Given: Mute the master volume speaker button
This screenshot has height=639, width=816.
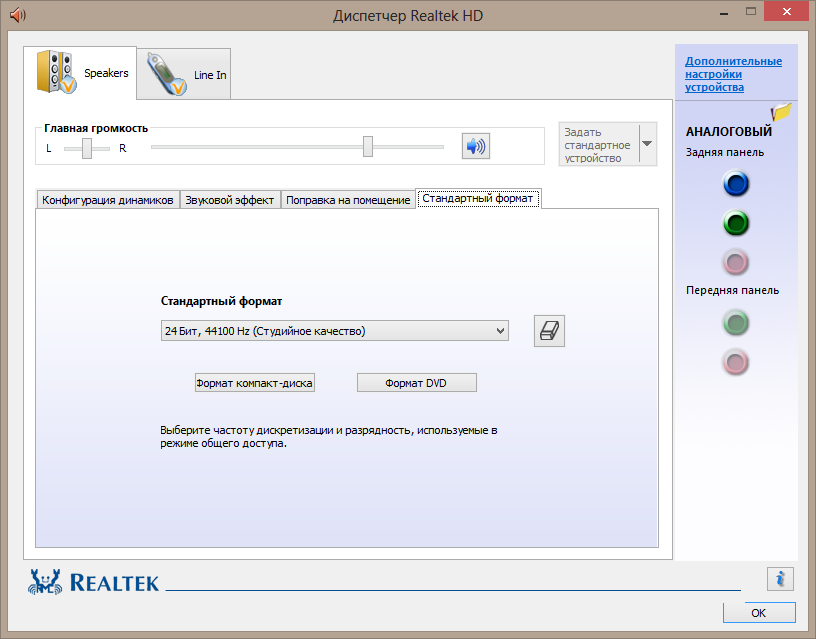Looking at the screenshot, I should [x=476, y=146].
